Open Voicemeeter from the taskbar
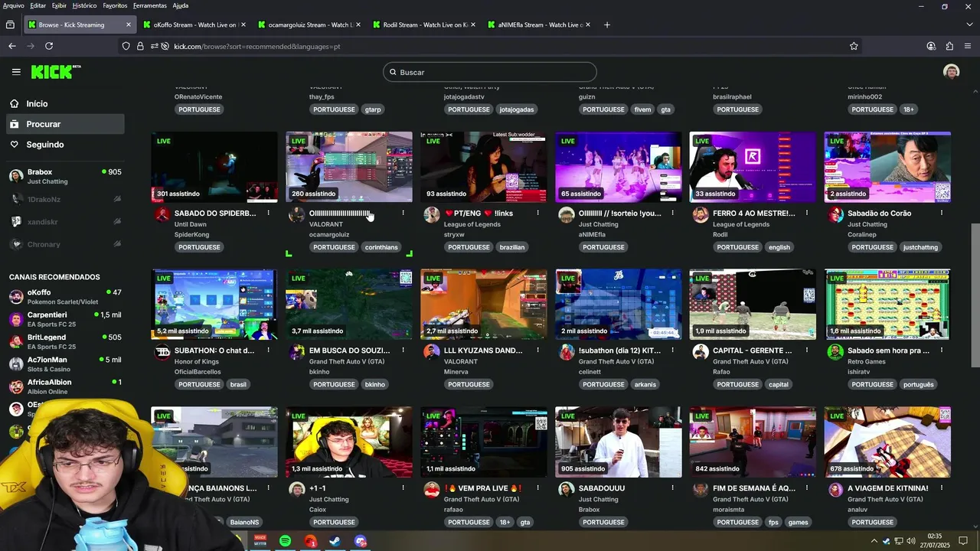Image resolution: width=980 pixels, height=551 pixels. pos(260,541)
